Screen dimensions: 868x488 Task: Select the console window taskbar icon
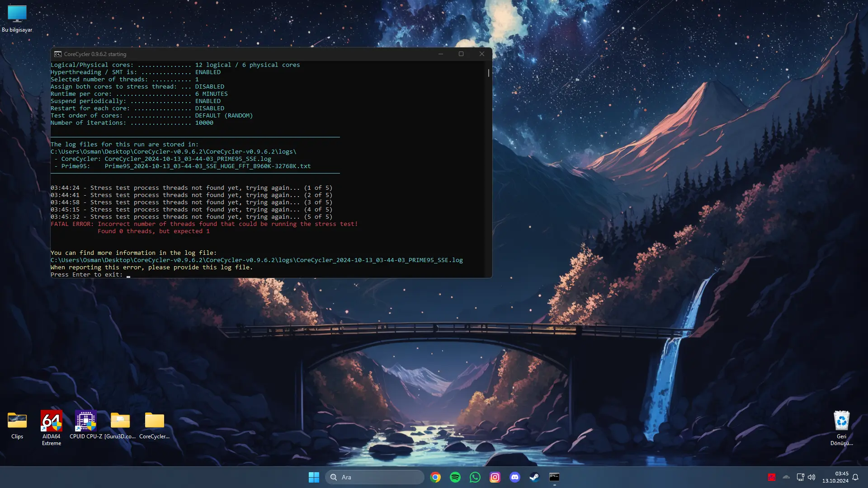click(554, 477)
